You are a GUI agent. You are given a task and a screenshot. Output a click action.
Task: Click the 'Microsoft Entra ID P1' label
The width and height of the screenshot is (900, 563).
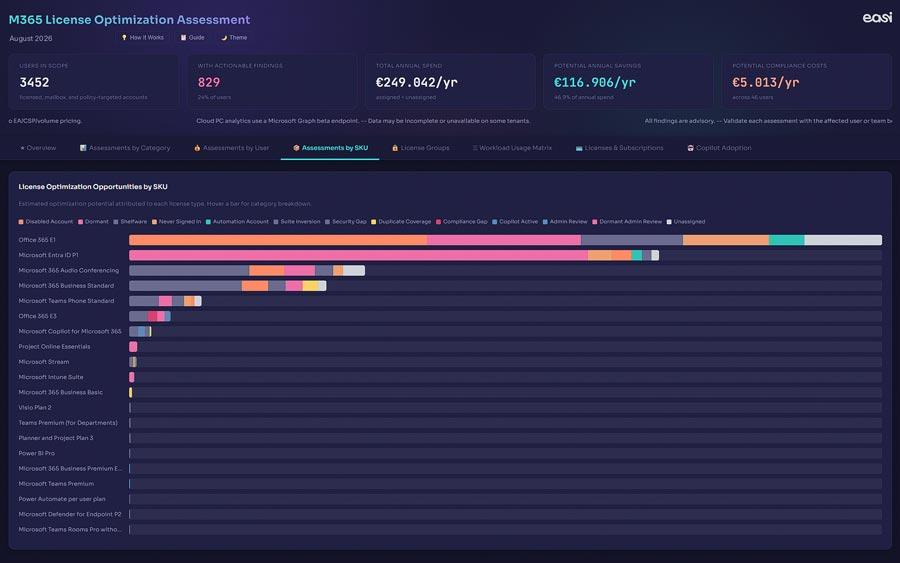(x=48, y=255)
